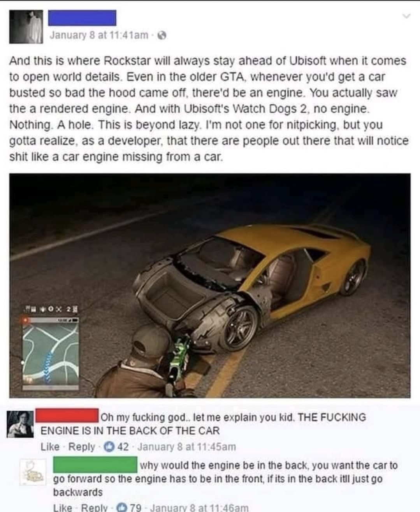Click the post author's profile picture
This screenshot has height=512, width=420.
click(x=26, y=26)
